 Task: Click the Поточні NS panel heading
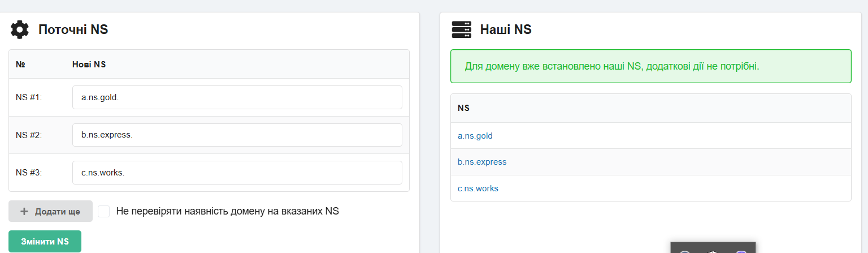73,29
